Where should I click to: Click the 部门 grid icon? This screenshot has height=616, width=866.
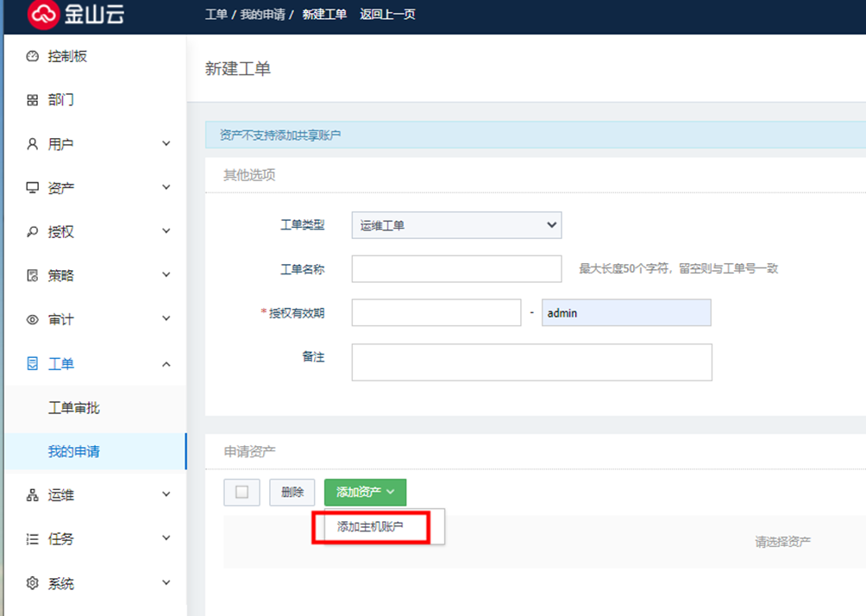[33, 100]
